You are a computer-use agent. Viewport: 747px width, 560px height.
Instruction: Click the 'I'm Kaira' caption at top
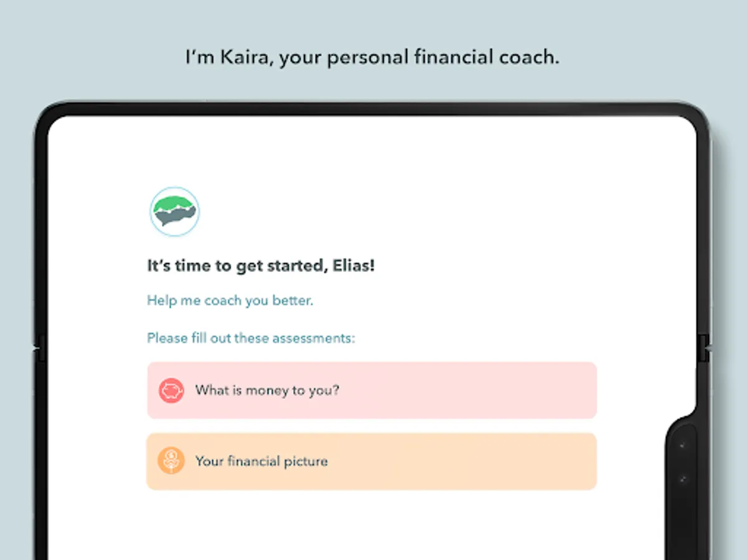(x=372, y=57)
